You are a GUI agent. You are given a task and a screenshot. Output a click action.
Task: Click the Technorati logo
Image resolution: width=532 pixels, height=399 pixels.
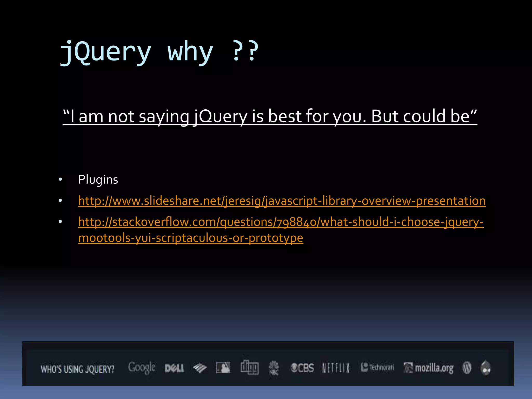tap(377, 367)
